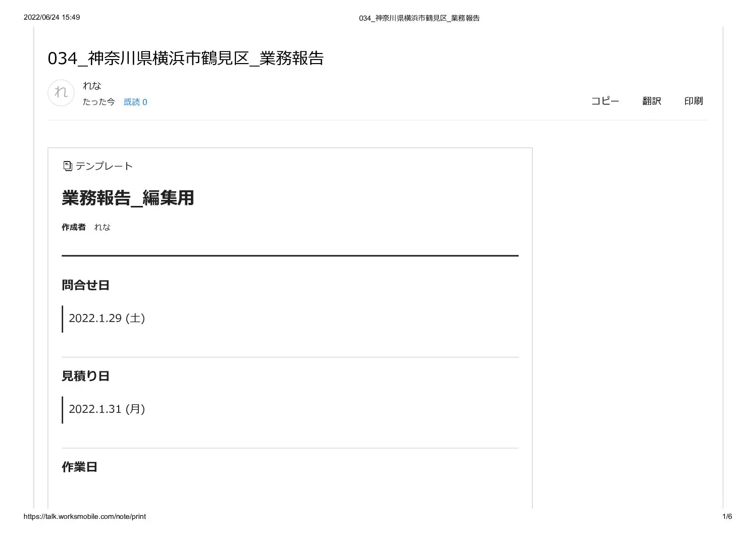Screen dimensions: 756x534
Task: Click the date 2022.1.31 (月)
Action: [107, 409]
